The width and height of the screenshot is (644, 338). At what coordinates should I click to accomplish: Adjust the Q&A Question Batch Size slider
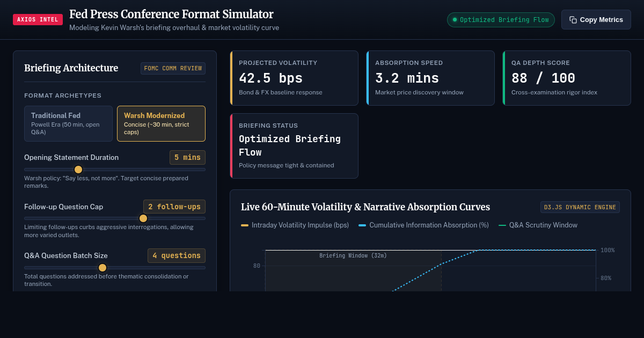click(115, 267)
